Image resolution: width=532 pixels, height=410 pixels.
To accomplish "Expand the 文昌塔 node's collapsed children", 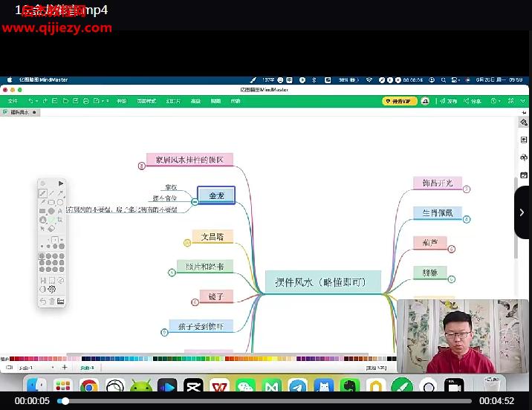I will [187, 242].
